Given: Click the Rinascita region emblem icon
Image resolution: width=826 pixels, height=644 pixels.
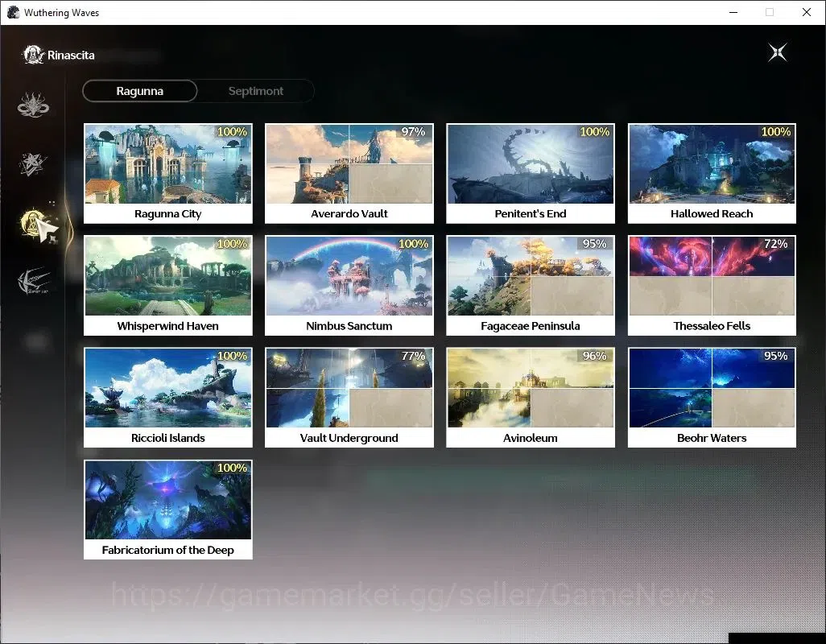Looking at the screenshot, I should click(x=34, y=55).
